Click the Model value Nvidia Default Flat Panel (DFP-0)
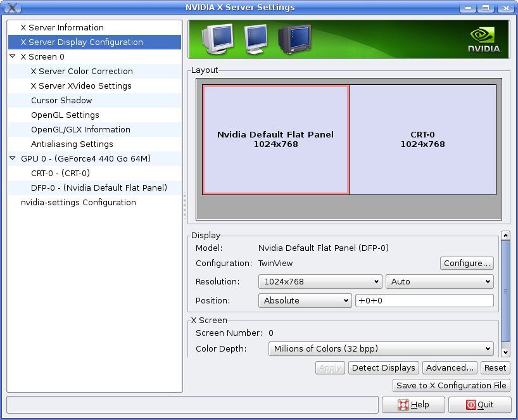The image size is (518, 420). 324,248
